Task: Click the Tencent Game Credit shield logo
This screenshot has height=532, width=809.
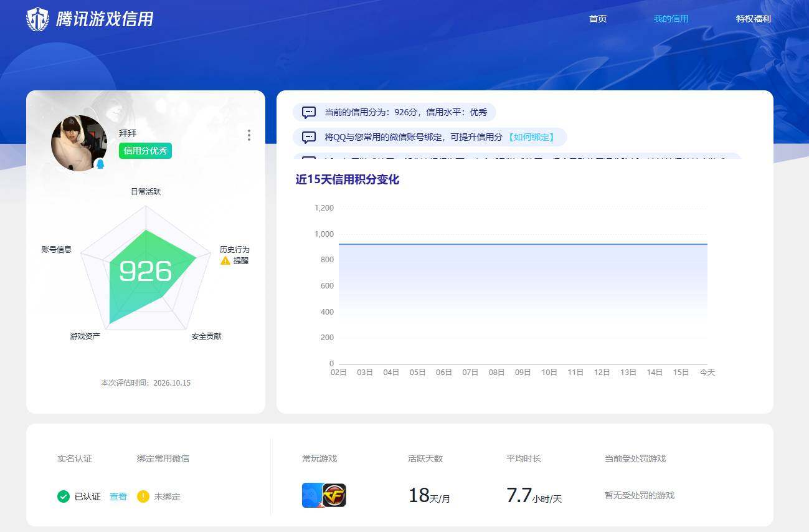Action: [37, 19]
